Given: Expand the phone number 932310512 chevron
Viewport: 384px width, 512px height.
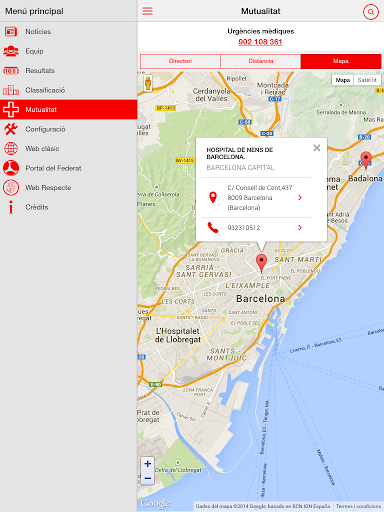Looking at the screenshot, I should pos(300,228).
